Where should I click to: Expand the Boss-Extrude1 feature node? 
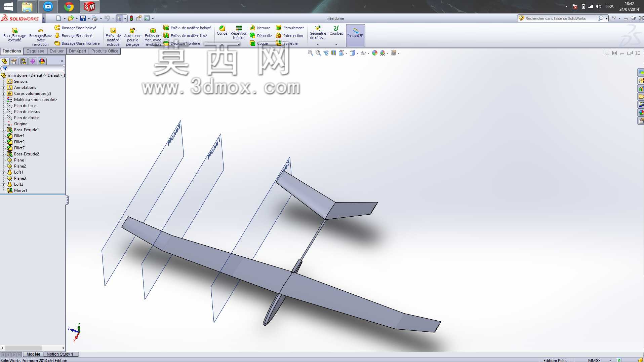(x=4, y=130)
